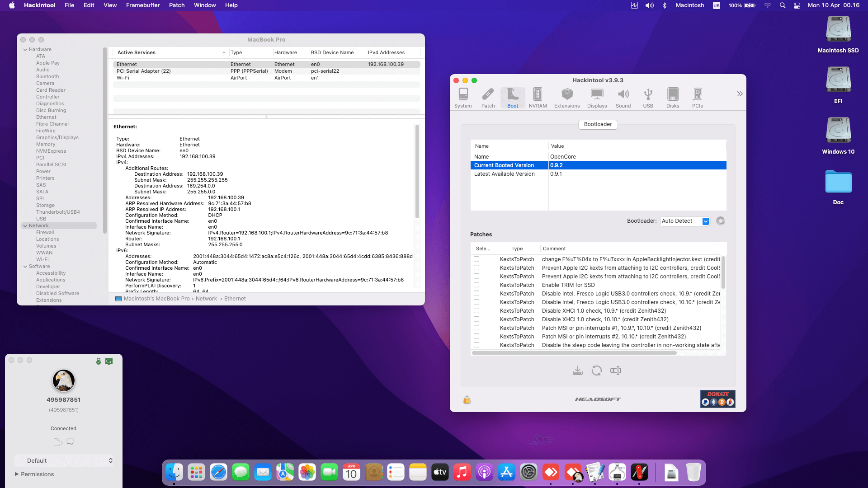This screenshot has height=488, width=868.
Task: Select the Latest Available Version row
Action: pos(598,174)
